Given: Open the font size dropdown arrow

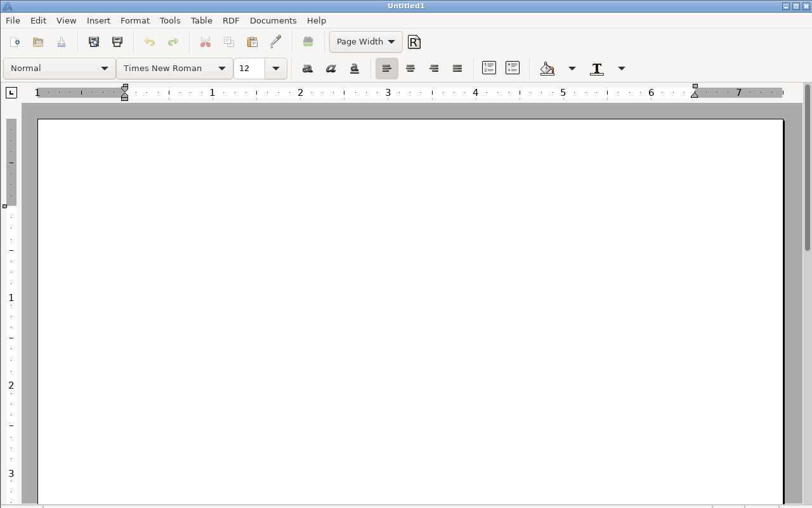Looking at the screenshot, I should 276,69.
